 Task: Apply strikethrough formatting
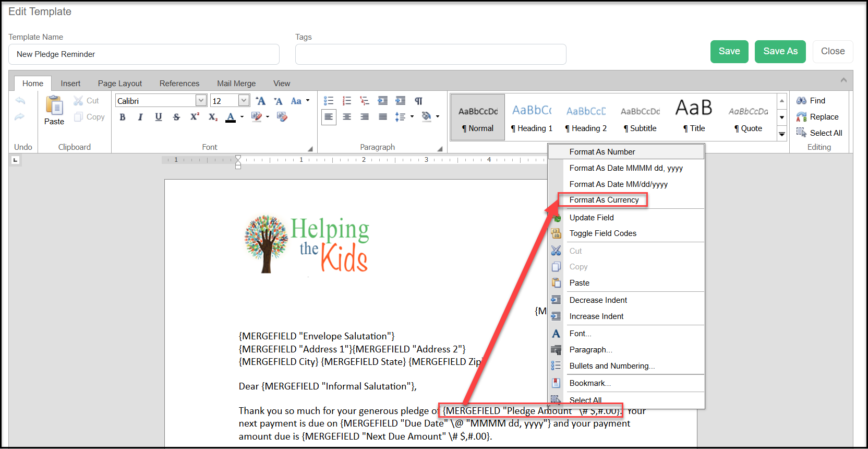[176, 117]
